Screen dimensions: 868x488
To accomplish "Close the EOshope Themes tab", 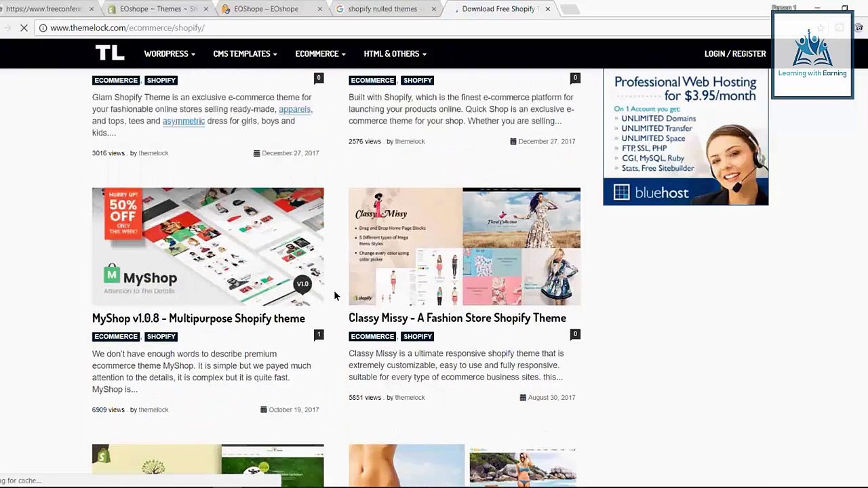I will click(205, 9).
